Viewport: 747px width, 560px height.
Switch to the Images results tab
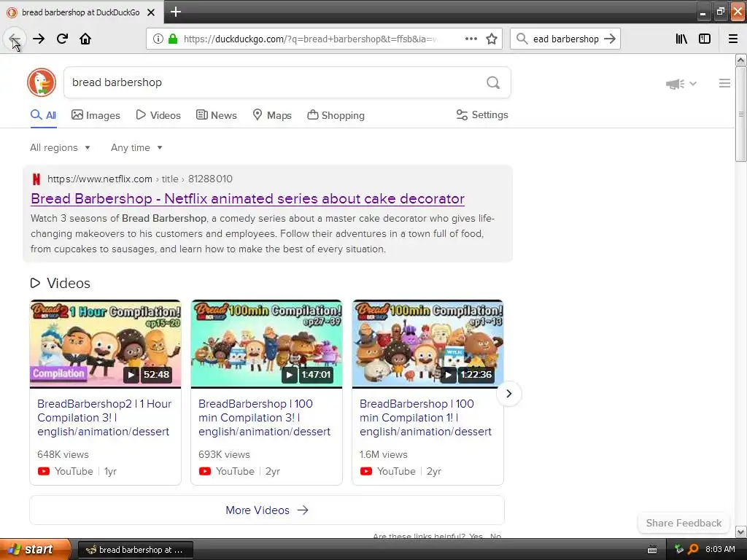(96, 115)
